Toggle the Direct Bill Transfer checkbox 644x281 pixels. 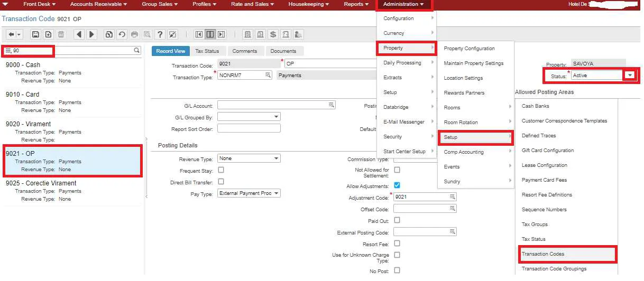[x=221, y=182]
